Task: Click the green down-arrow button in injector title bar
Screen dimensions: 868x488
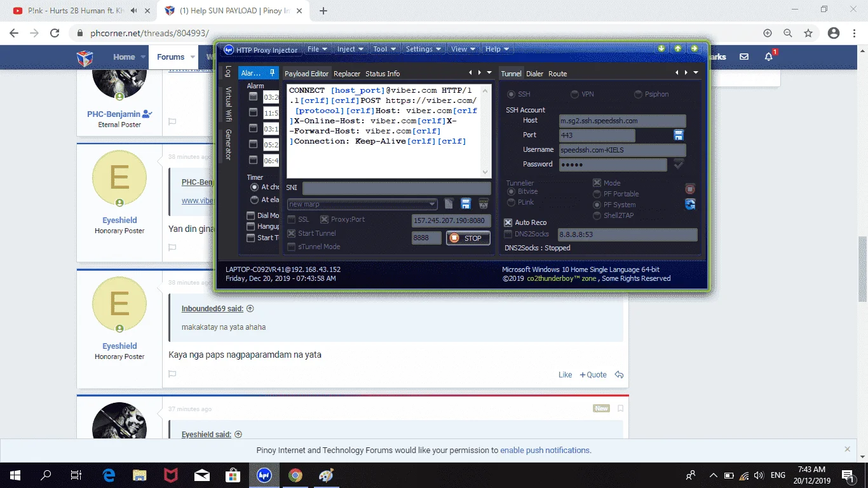Action: (661, 48)
